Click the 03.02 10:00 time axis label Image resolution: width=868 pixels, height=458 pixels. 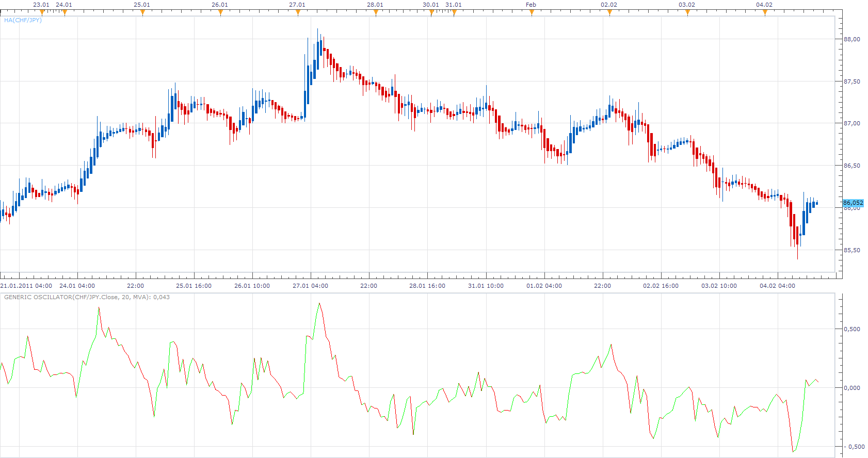[719, 286]
